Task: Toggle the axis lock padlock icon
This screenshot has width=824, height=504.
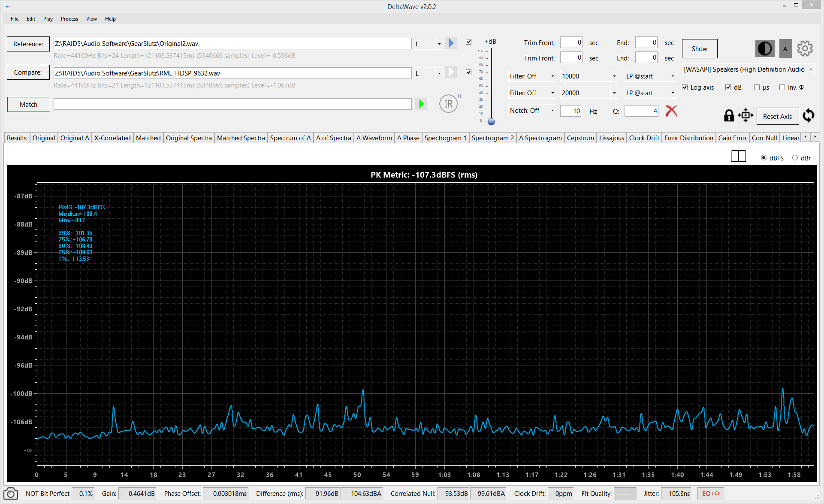Action: [729, 115]
